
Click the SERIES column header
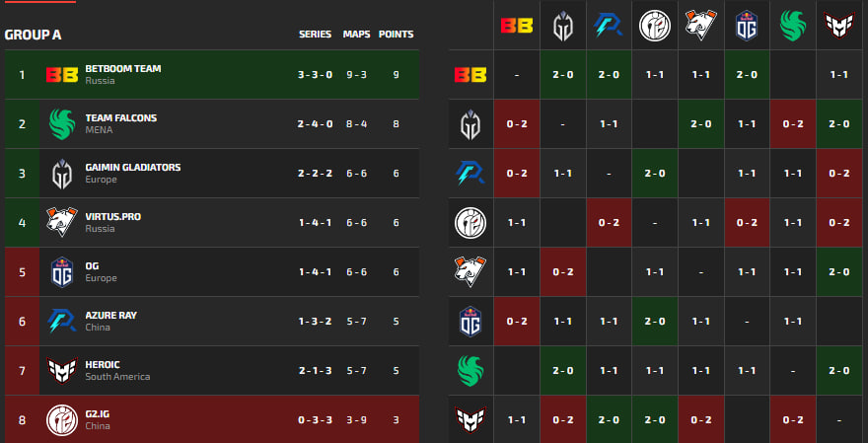click(x=316, y=35)
